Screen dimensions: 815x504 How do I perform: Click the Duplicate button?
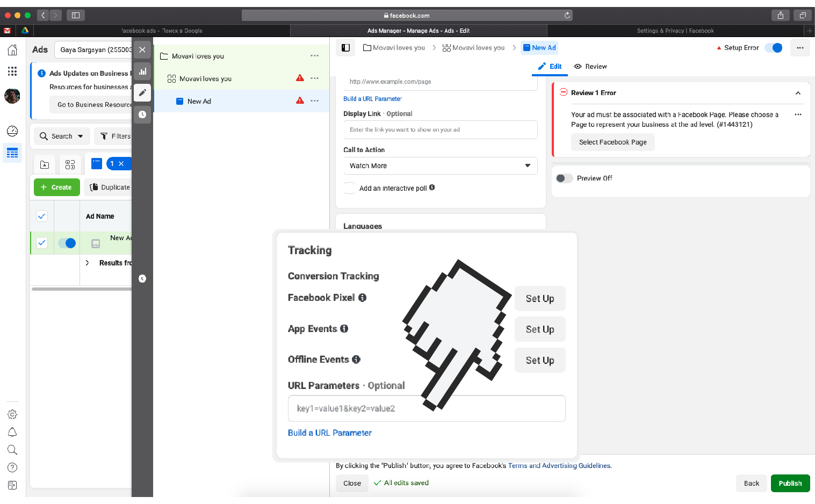(x=109, y=188)
